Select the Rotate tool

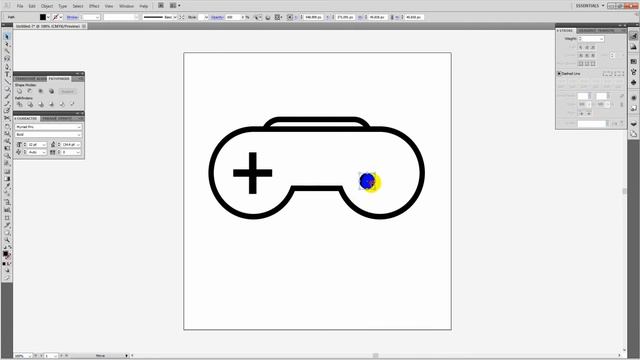click(7, 127)
